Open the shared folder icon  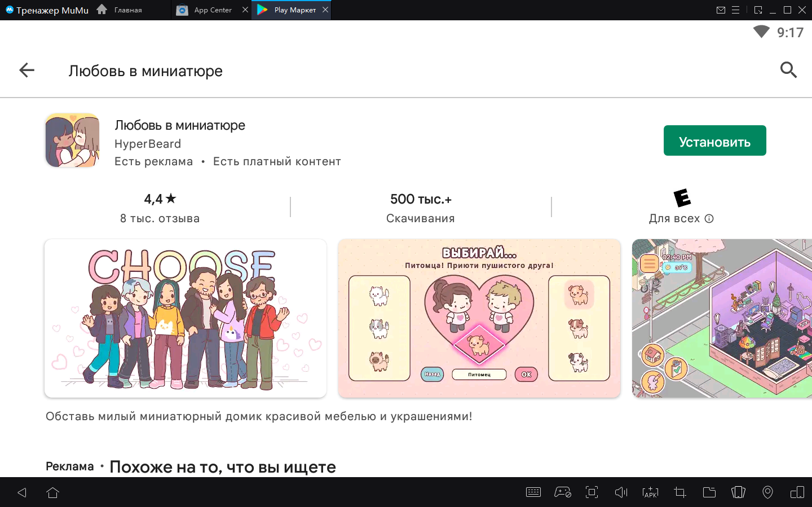(709, 492)
